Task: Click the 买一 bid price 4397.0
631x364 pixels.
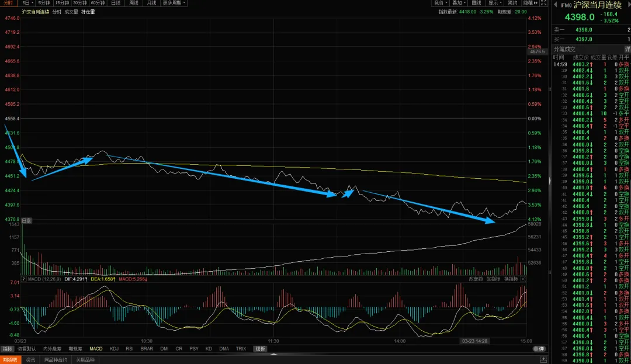Action: (x=584, y=39)
